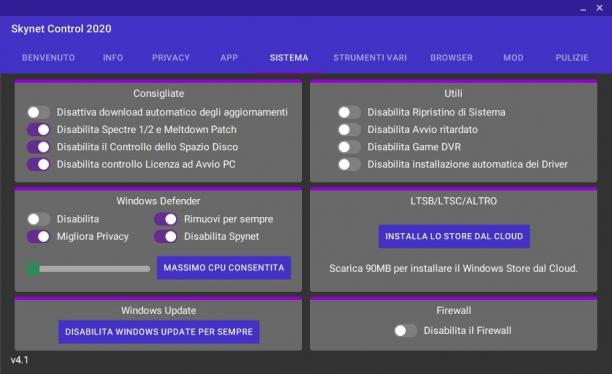
Task: Open the Privacy tab
Action: coord(171,58)
